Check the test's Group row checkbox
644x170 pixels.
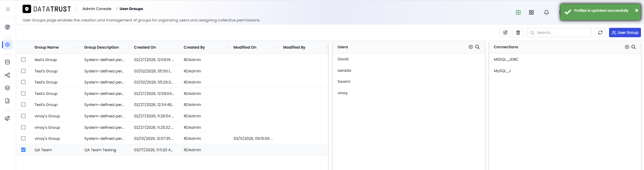(23, 59)
